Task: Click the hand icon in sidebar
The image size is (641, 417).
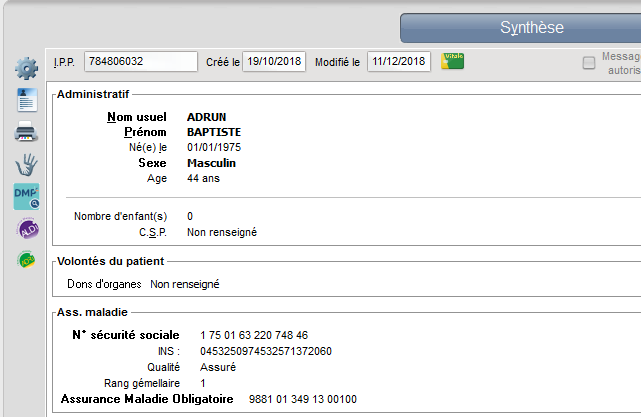Action: click(x=26, y=164)
